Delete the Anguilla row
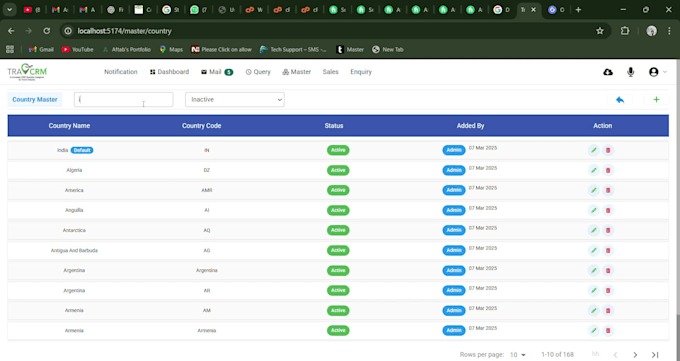 point(608,210)
